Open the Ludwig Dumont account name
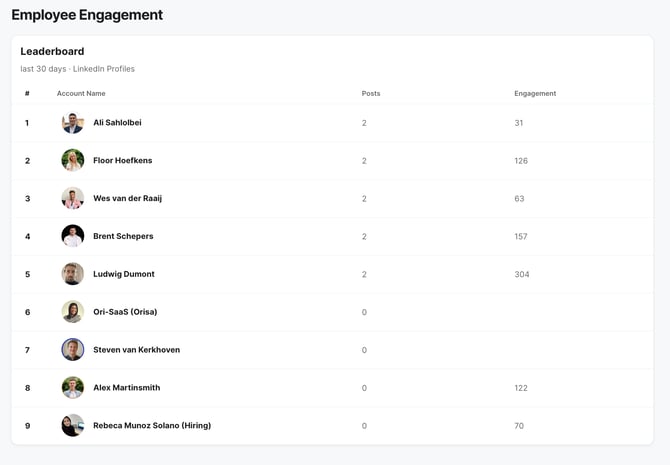 [x=124, y=274]
